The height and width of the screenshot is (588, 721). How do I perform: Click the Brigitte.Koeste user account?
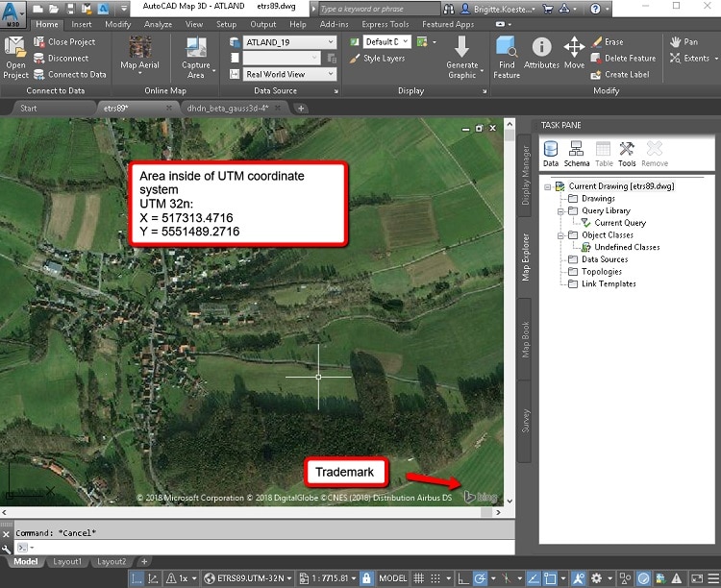(498, 9)
